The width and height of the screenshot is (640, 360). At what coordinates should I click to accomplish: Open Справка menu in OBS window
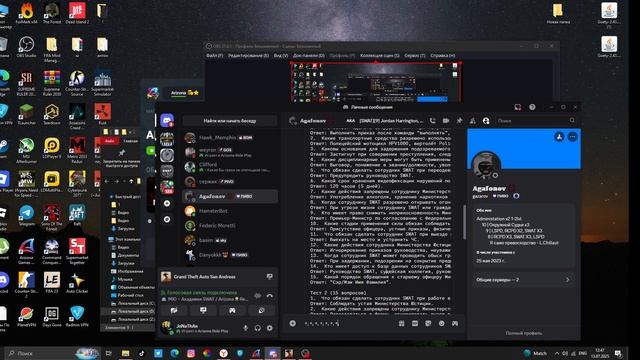[x=442, y=56]
